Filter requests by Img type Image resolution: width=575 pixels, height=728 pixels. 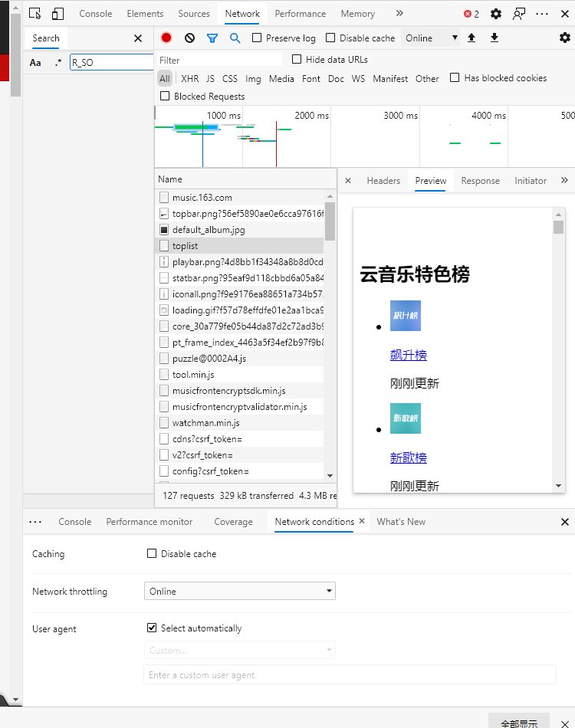click(x=253, y=78)
